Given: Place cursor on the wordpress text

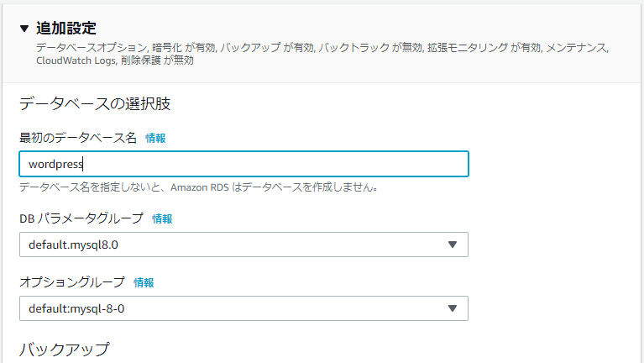Looking at the screenshot, I should [x=55, y=165].
